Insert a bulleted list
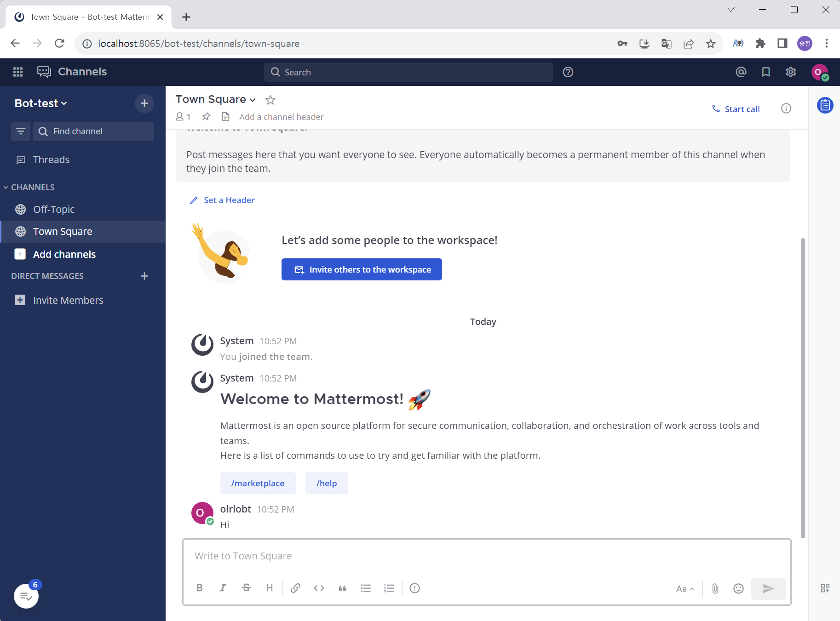Viewport: 840px width, 621px height. (x=366, y=588)
